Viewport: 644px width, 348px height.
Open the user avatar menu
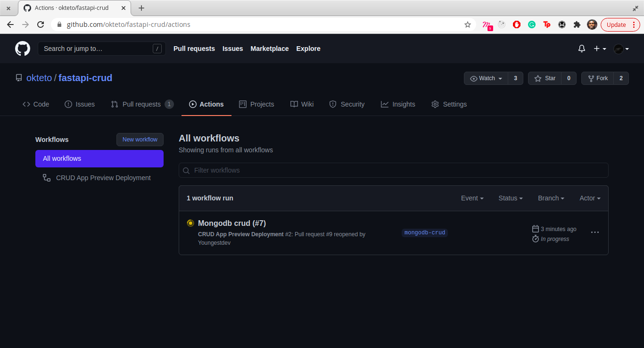click(621, 49)
